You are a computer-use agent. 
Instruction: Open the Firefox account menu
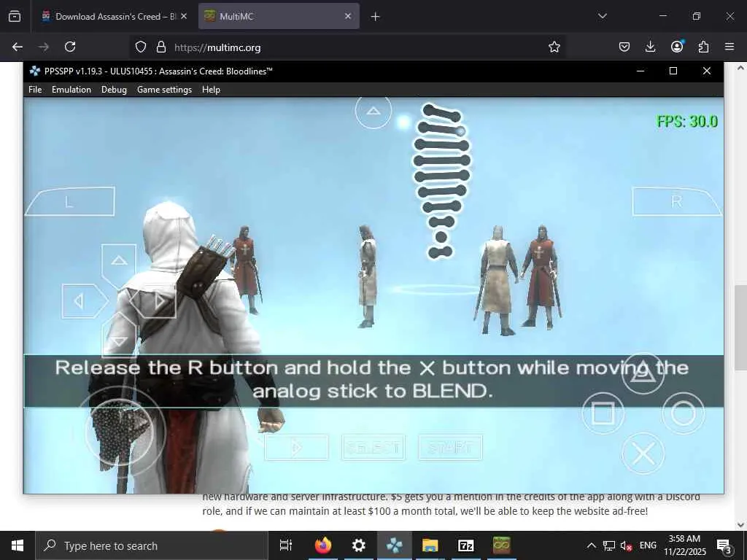coord(677,47)
